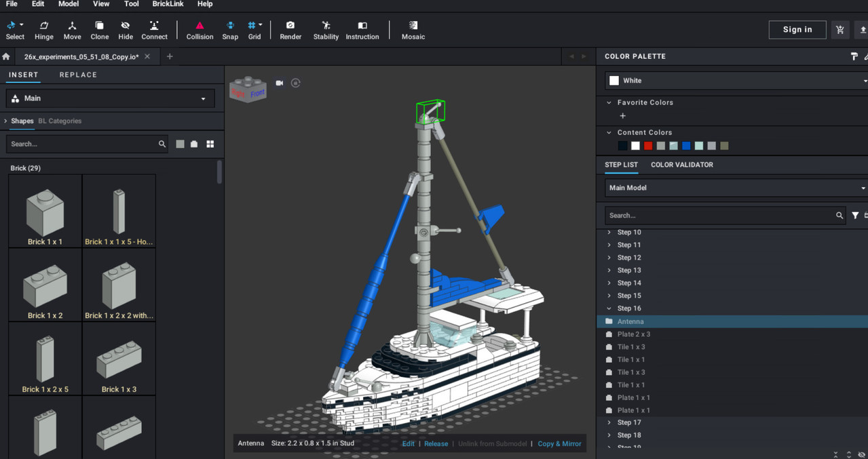Expand the Shapes chevron

click(5, 121)
